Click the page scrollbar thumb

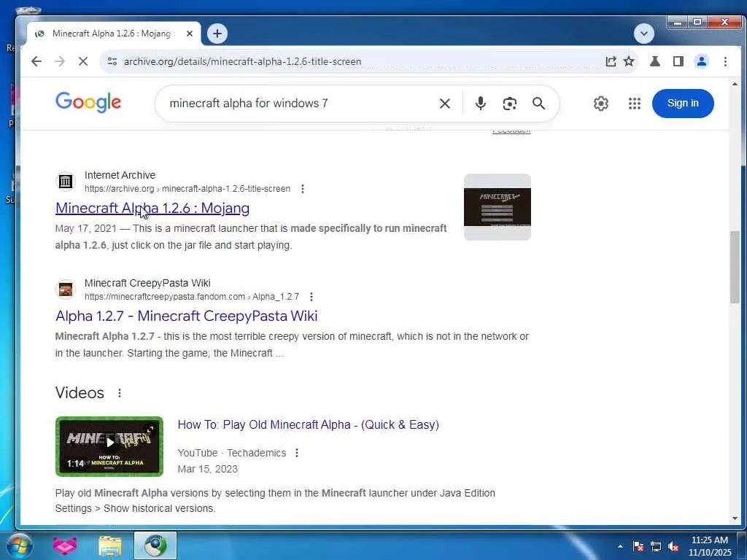click(735, 267)
